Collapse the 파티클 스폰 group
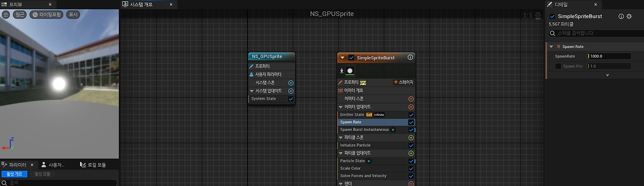Screen dimensions: 644x186 click(341, 137)
